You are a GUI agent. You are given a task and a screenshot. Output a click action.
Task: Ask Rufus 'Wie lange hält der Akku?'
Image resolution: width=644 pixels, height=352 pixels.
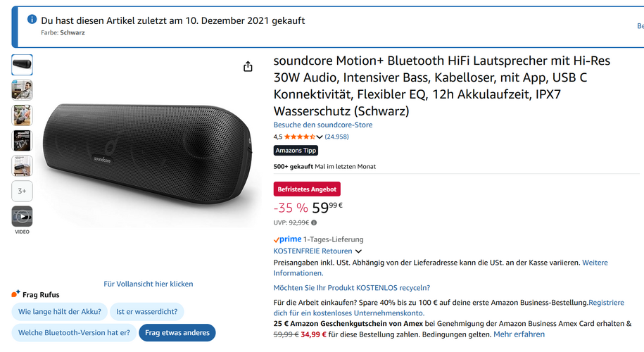coord(59,311)
